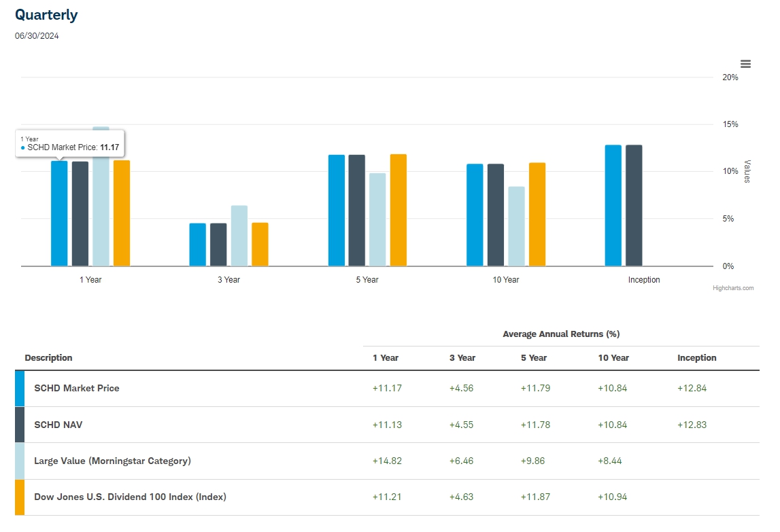Click the light blue Large Value color swatch
780x532 pixels.
coord(20,461)
